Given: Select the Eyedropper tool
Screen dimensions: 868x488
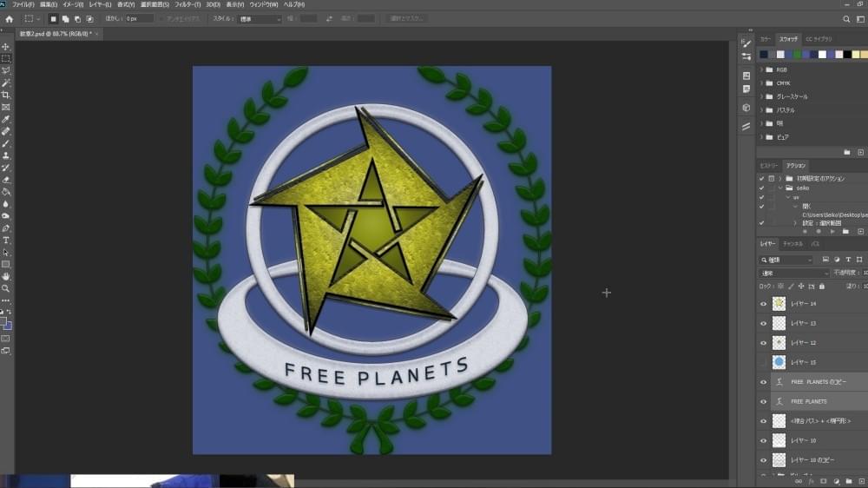Looking at the screenshot, I should pos(5,119).
